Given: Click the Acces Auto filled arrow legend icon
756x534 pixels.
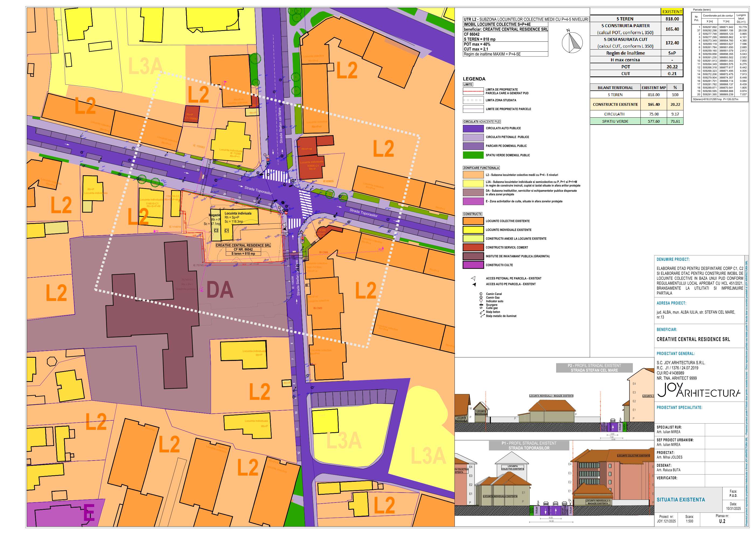Looking at the screenshot, I should pyautogui.click(x=474, y=284).
